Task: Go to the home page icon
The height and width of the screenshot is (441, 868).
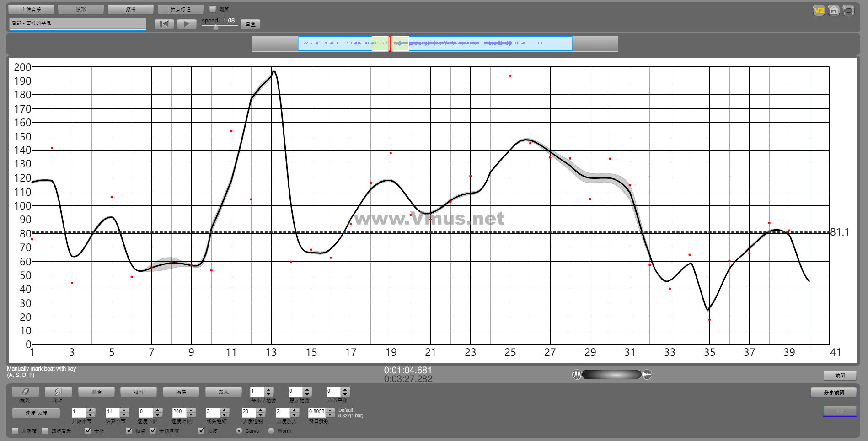Action: (834, 10)
